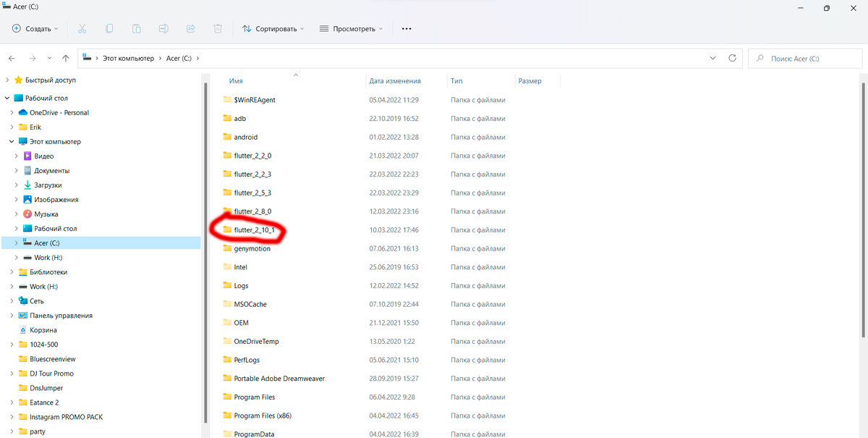This screenshot has height=438, width=868.
Task: Click Acer (C:) in address breadcrumb
Action: (180, 59)
